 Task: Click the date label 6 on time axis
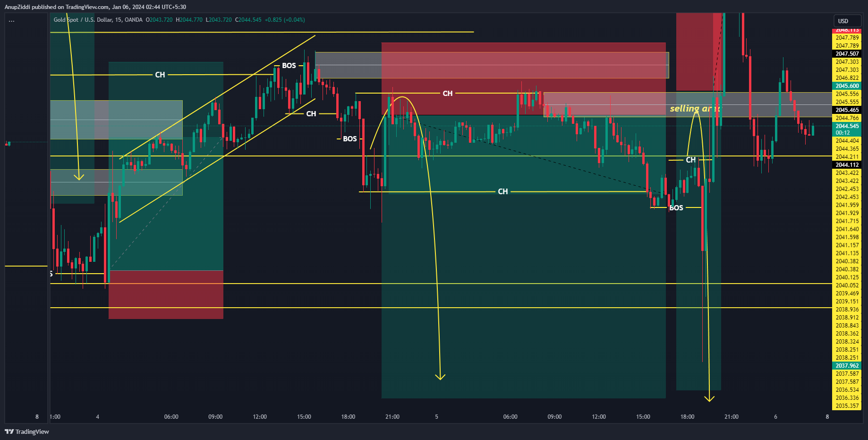pyautogui.click(x=775, y=417)
